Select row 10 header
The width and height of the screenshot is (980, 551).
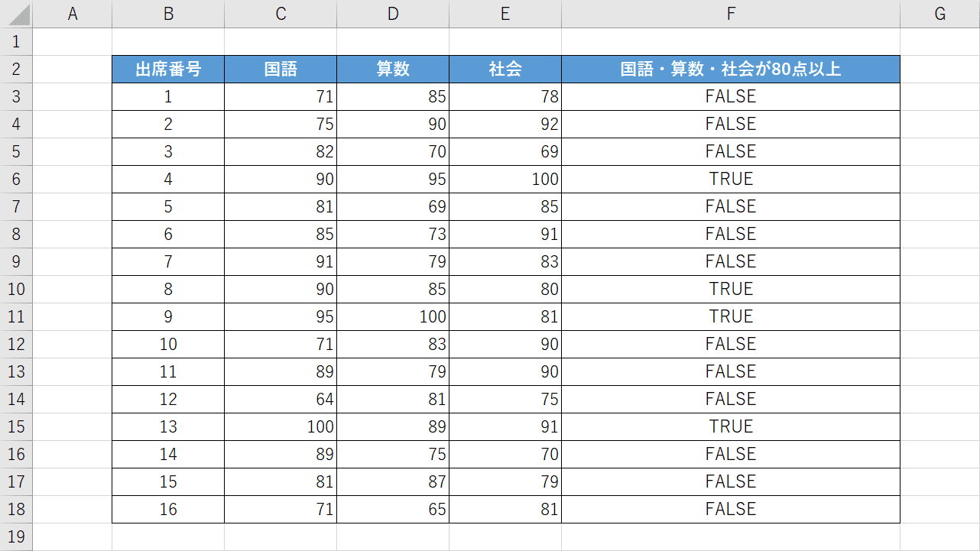[x=16, y=289]
